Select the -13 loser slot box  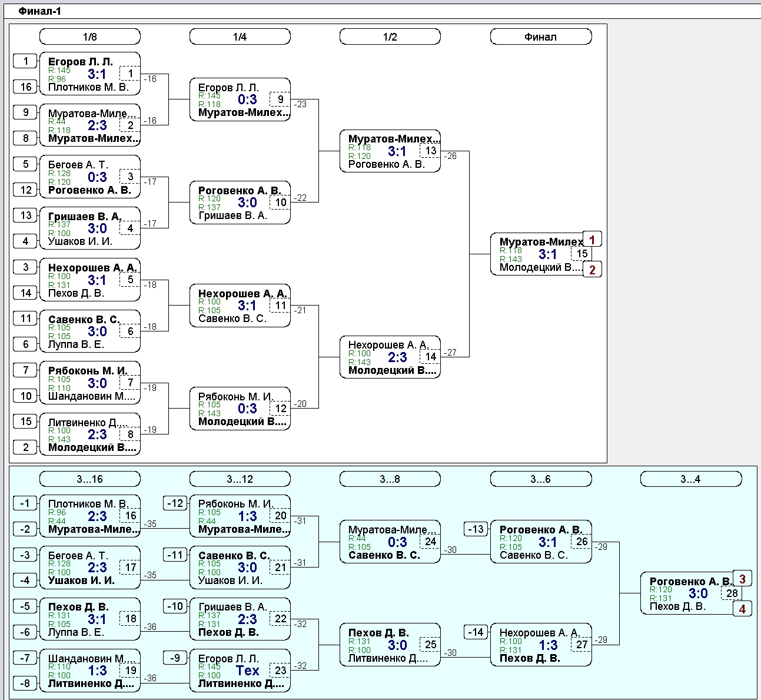(476, 529)
